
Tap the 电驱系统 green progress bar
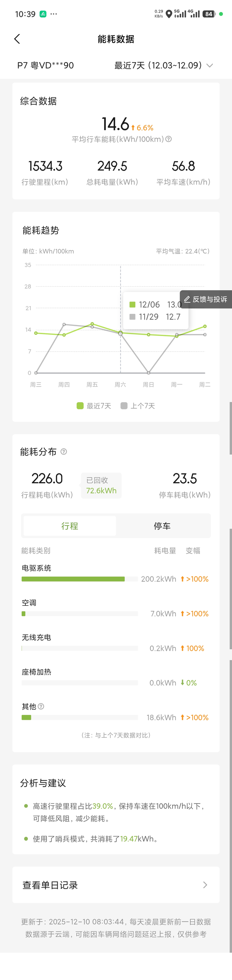pos(73,579)
